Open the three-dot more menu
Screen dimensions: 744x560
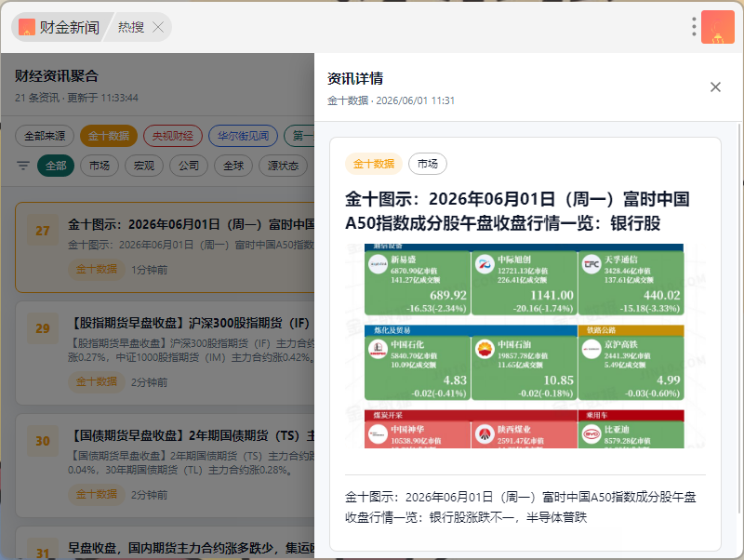[694, 27]
